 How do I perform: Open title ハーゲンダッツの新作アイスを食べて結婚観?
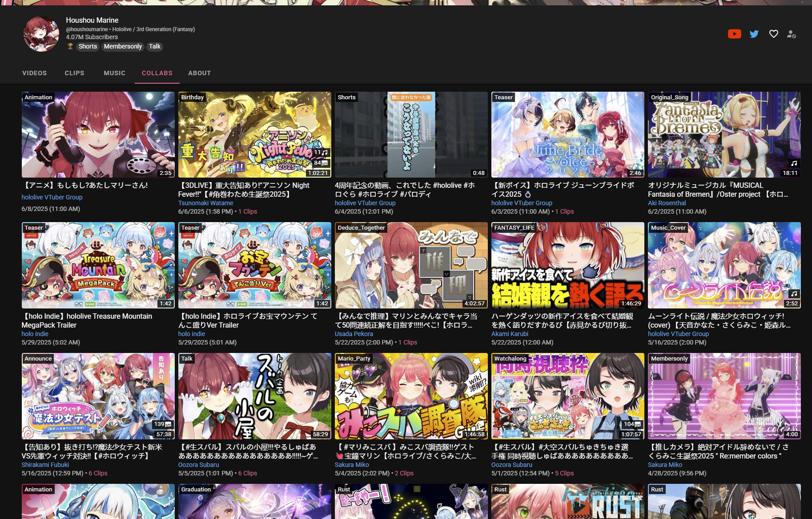click(563, 320)
